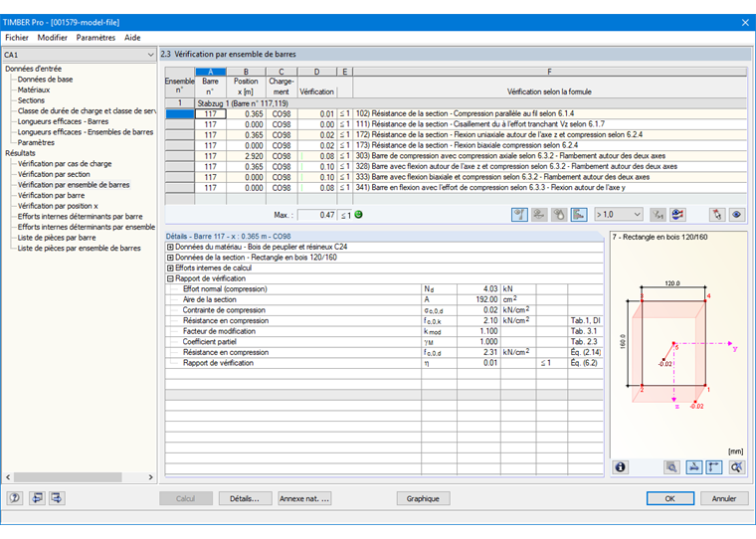Expand Efforts internes de calcul node
Screen dimensions: 756x539
tap(170, 269)
